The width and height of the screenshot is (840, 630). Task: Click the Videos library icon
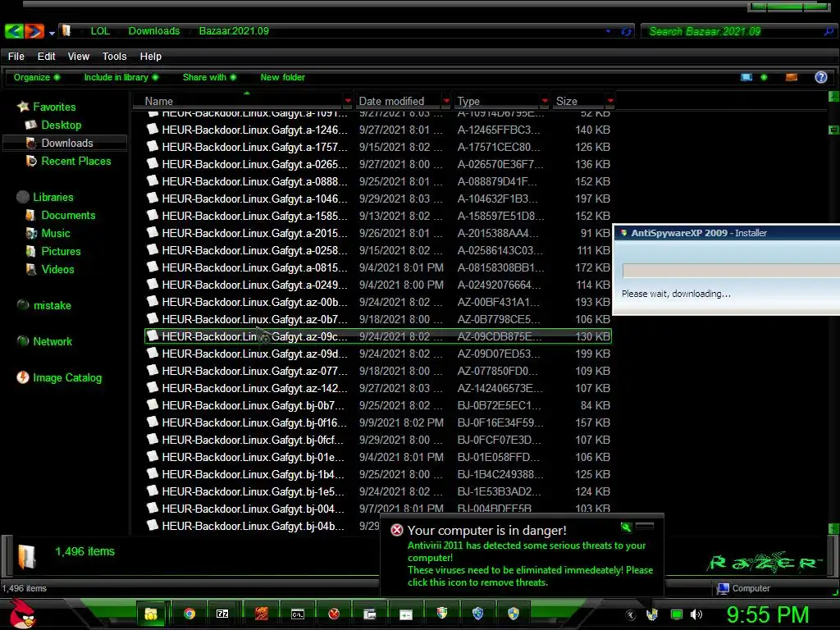point(30,269)
